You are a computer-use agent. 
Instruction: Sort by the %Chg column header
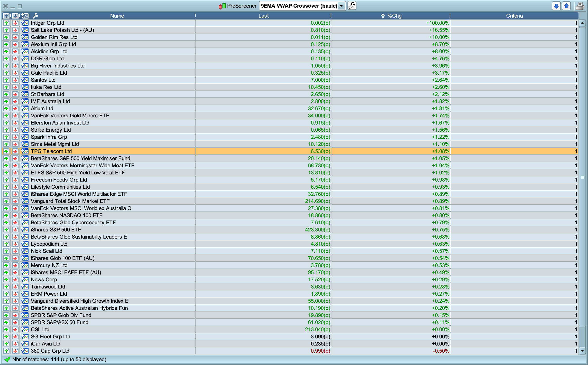pyautogui.click(x=394, y=16)
